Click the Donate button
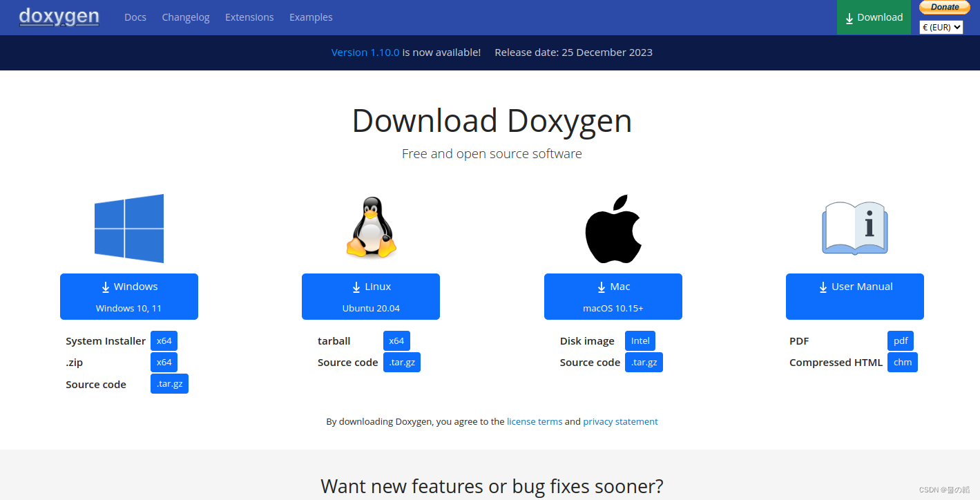Viewport: 980px width, 500px height. pyautogui.click(x=944, y=7)
